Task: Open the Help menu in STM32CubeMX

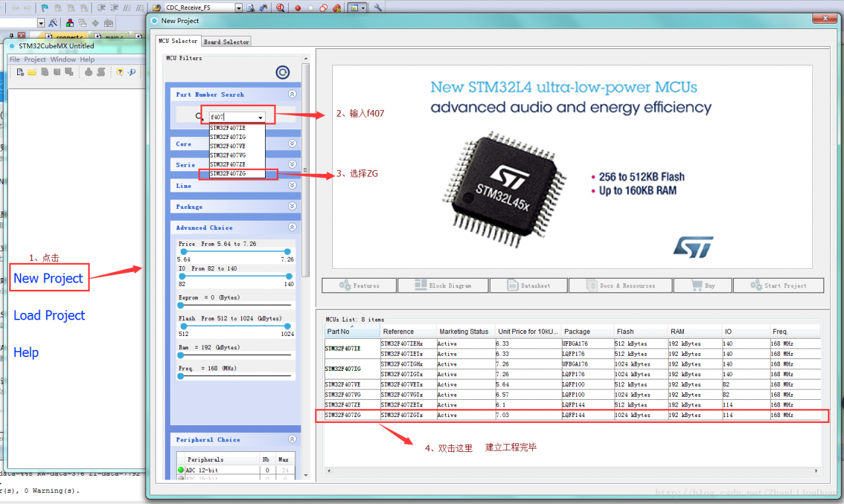Action: [88, 59]
